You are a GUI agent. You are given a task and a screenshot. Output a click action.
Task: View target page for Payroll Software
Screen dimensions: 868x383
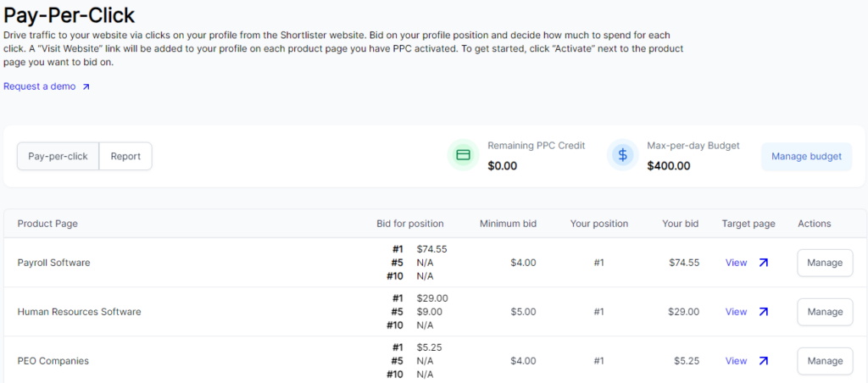(736, 263)
